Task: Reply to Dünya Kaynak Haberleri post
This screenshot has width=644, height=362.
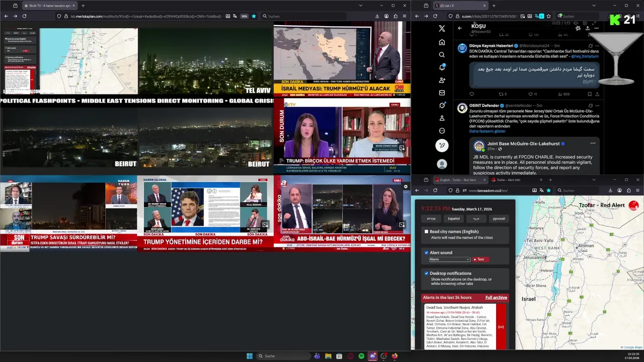Action: 471,94
